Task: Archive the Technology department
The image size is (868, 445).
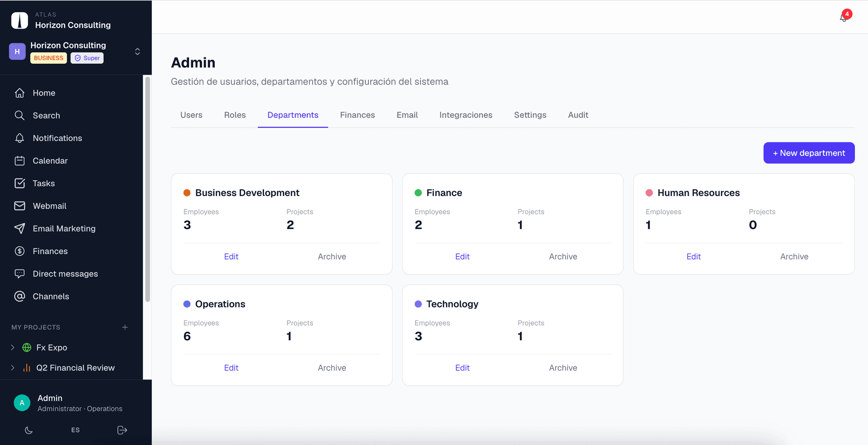Action: coord(563,368)
